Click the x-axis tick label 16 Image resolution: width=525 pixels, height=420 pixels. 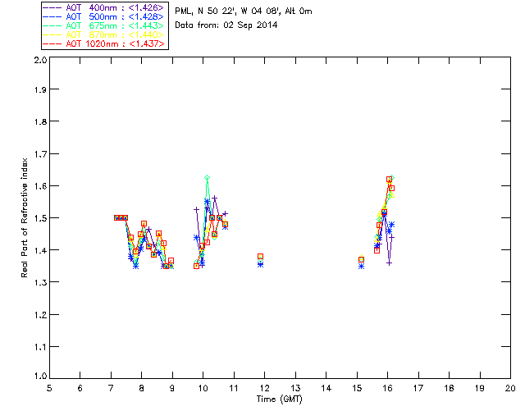pyautogui.click(x=388, y=388)
